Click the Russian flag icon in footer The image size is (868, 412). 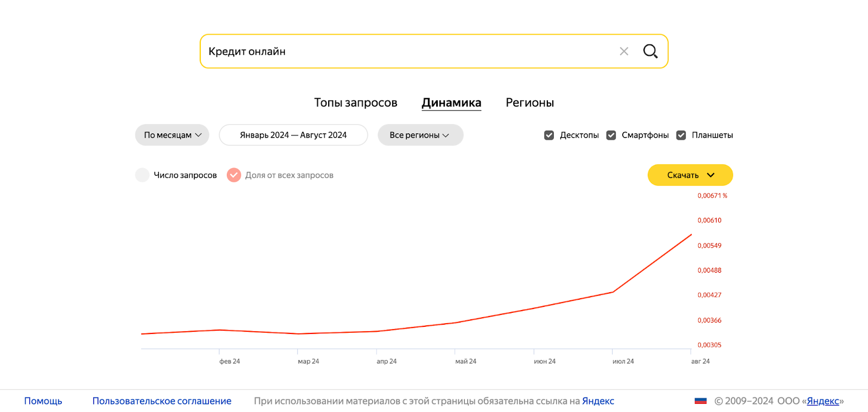(700, 401)
